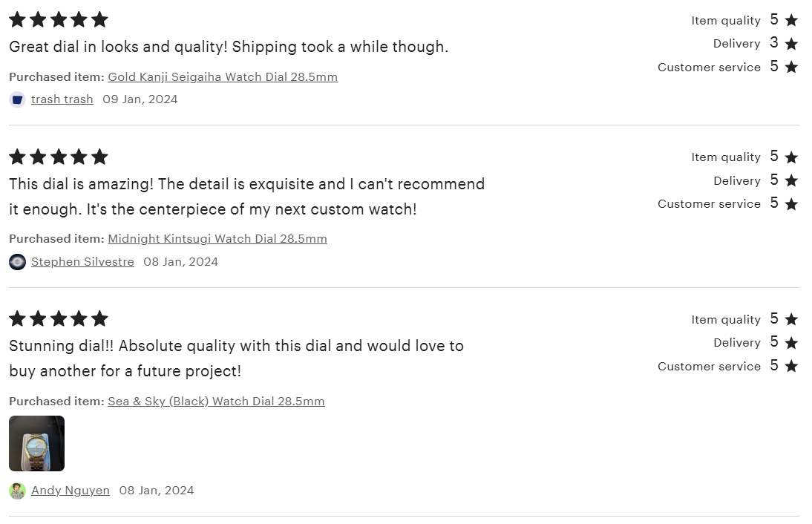Viewport: 812px width, 524px height.
Task: Click star rating above Stephen Silvestre's review
Action: point(59,157)
